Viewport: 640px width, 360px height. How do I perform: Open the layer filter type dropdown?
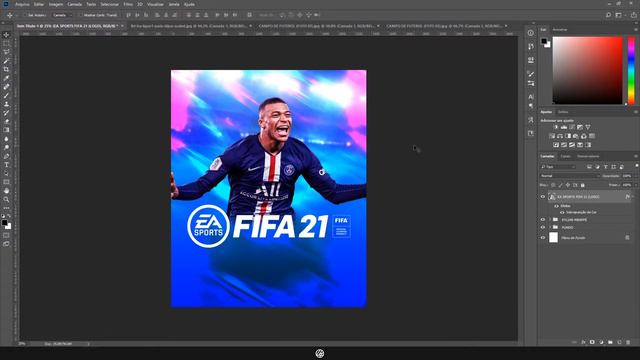(558, 167)
